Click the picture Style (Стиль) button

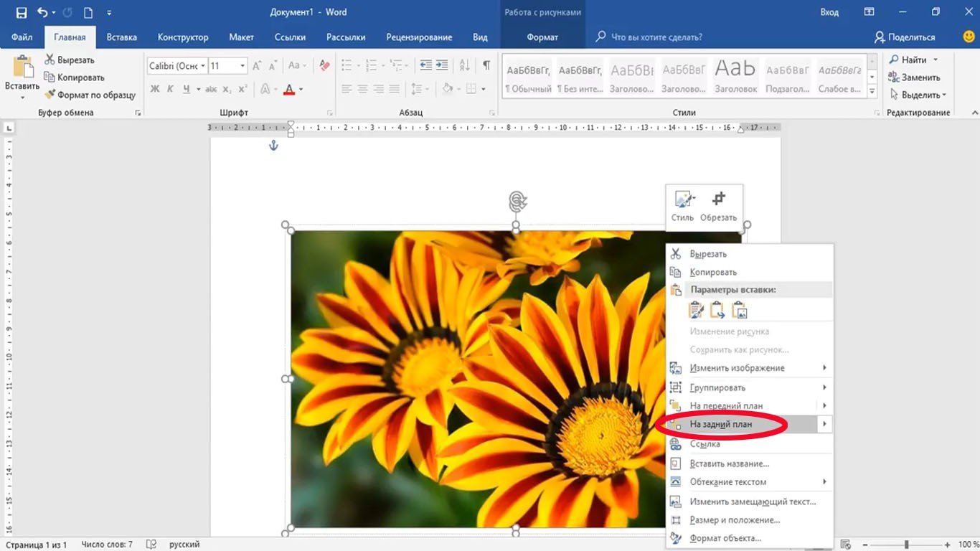[682, 207]
